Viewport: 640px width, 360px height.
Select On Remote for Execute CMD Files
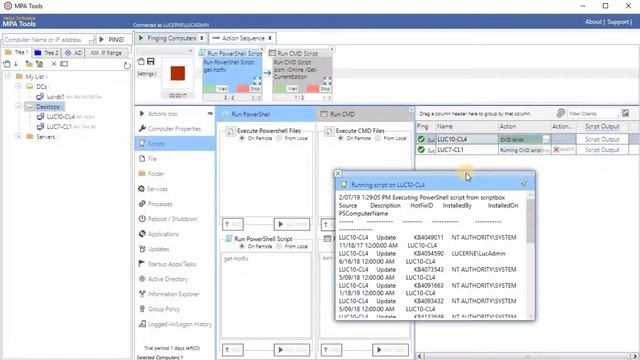tap(341, 138)
